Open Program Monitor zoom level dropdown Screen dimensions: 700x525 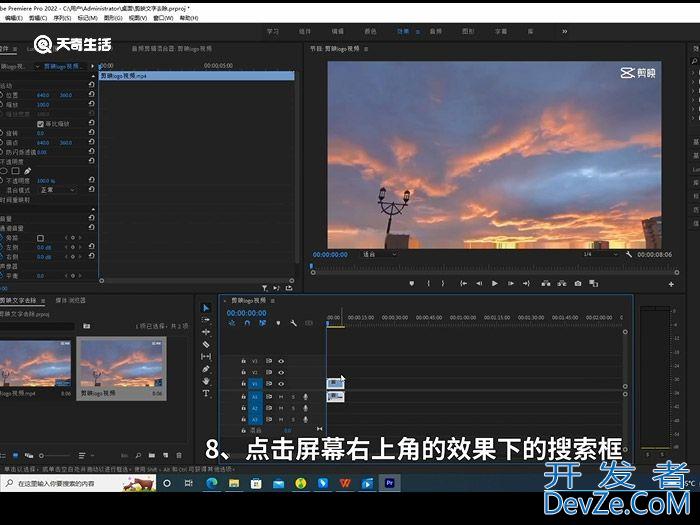379,254
